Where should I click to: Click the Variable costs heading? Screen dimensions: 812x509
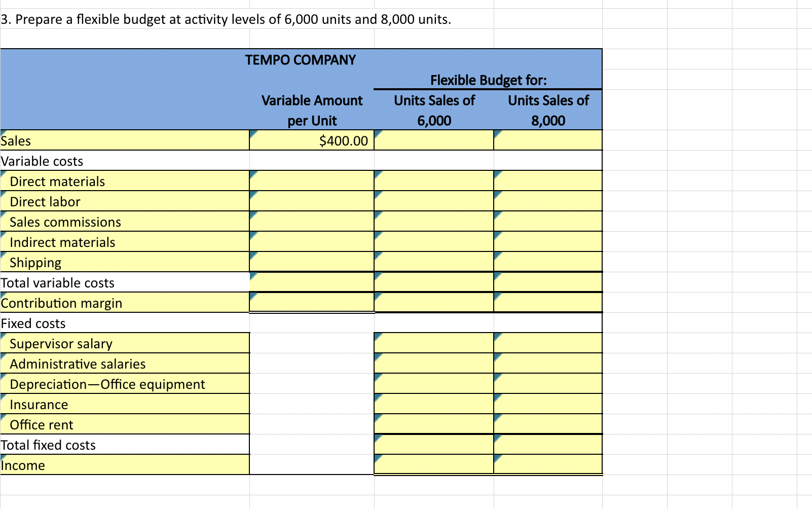tap(42, 161)
